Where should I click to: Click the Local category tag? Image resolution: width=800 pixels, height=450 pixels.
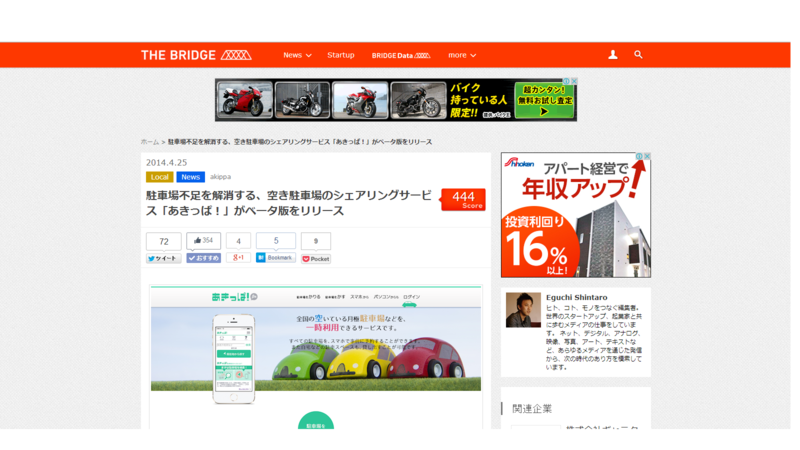point(160,177)
